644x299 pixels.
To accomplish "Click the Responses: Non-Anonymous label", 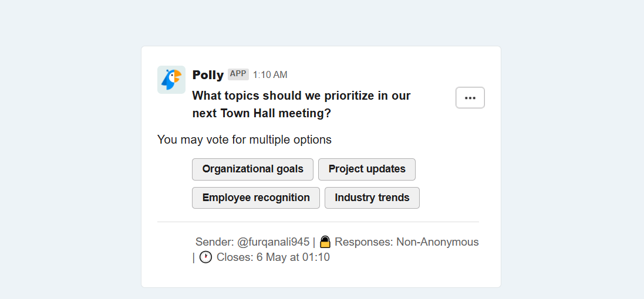I will click(x=407, y=242).
